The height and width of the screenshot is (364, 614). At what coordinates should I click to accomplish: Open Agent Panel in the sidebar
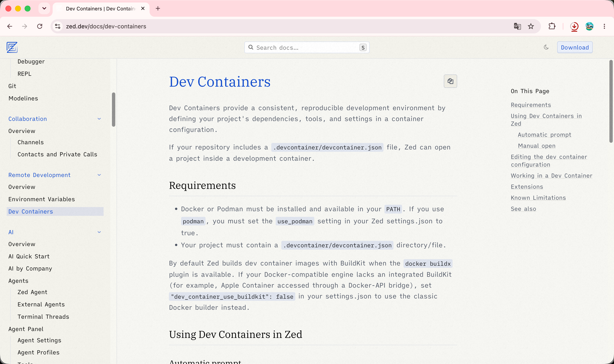click(26, 329)
